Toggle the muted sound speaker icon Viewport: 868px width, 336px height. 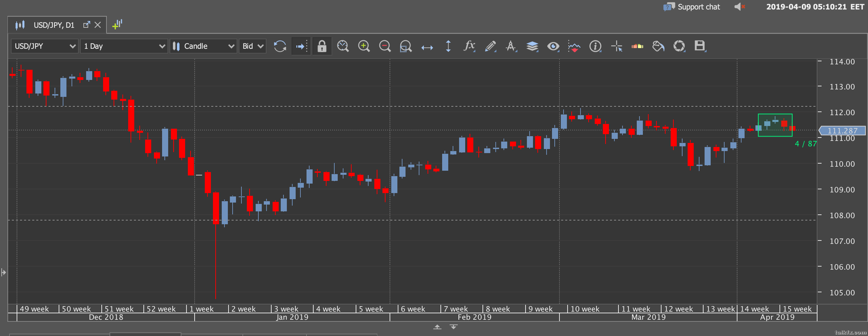(739, 7)
